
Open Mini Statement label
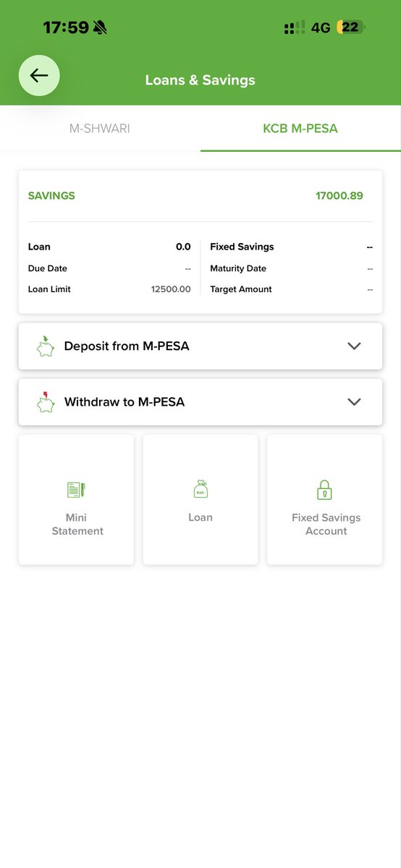[x=77, y=524]
